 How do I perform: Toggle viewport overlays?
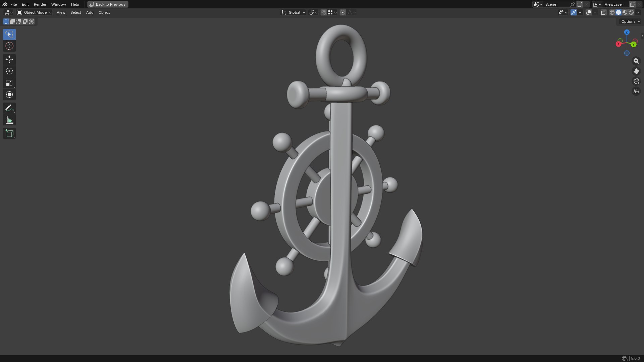(589, 12)
